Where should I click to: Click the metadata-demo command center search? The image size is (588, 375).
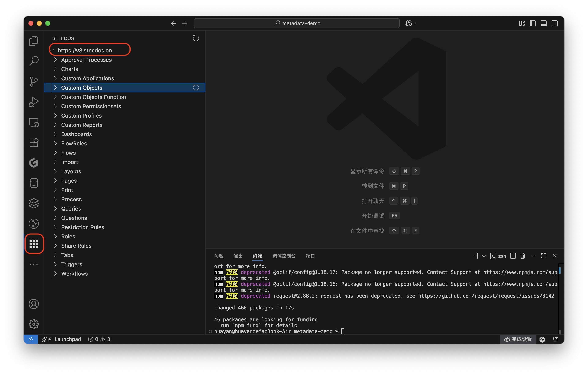[297, 23]
